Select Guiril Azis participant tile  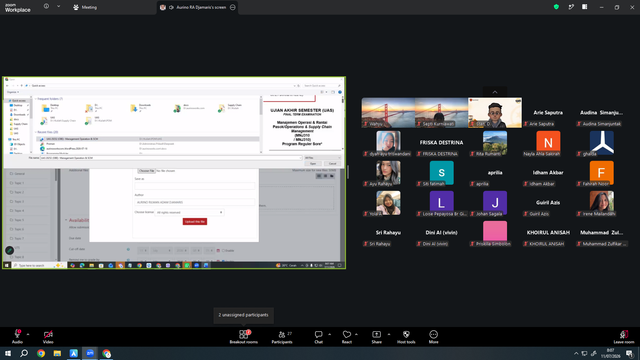coord(548,203)
